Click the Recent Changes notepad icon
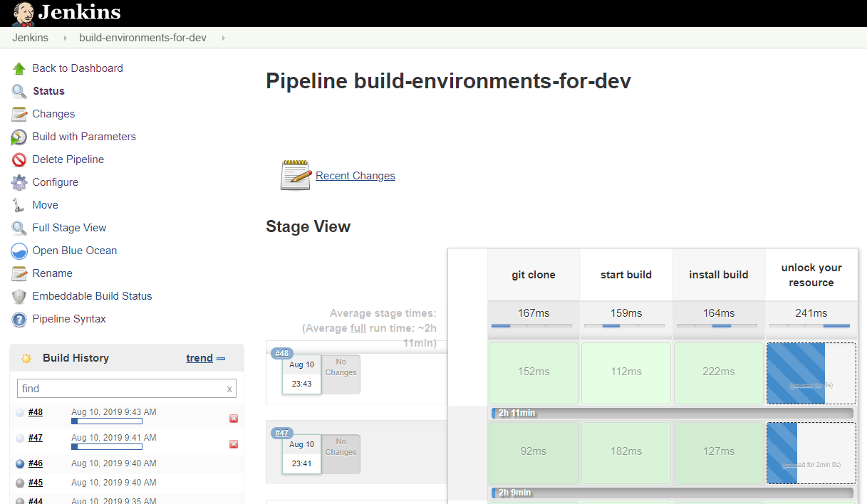 (296, 175)
